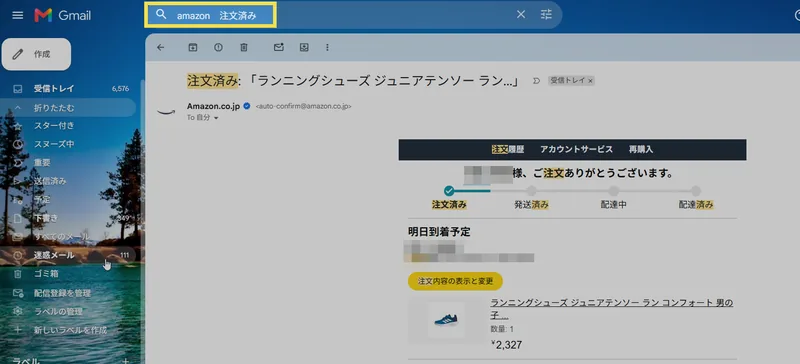Open アカウントサービス in the email header
This screenshot has height=364, width=800.
576,150
